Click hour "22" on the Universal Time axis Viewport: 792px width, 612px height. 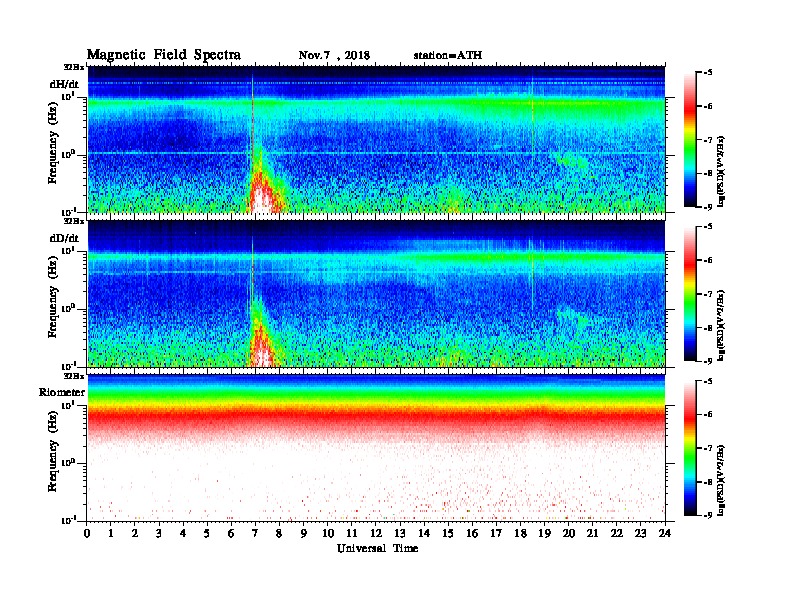pyautogui.click(x=616, y=534)
